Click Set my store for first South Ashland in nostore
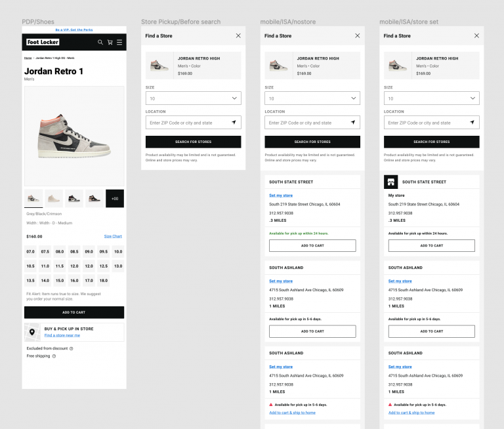The image size is (504, 429). pos(281,281)
